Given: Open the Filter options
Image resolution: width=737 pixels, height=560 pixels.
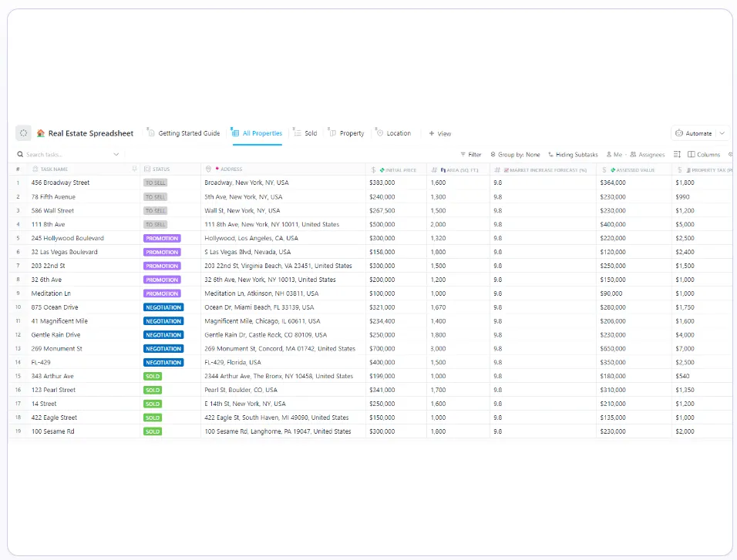Looking at the screenshot, I should [470, 155].
